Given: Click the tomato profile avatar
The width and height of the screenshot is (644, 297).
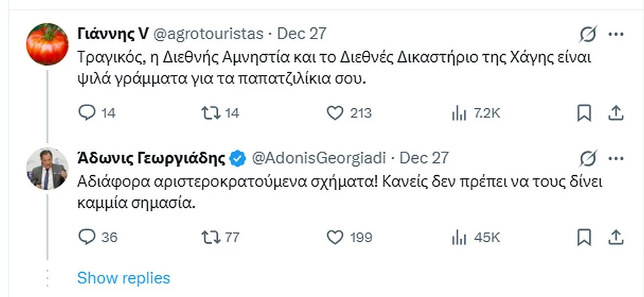Looking at the screenshot, I should point(47,44).
